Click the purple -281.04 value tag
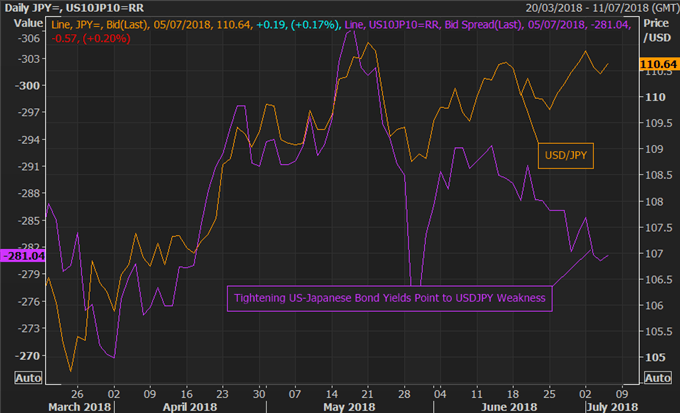Image resolution: width=680 pixels, height=413 pixels. click(23, 256)
